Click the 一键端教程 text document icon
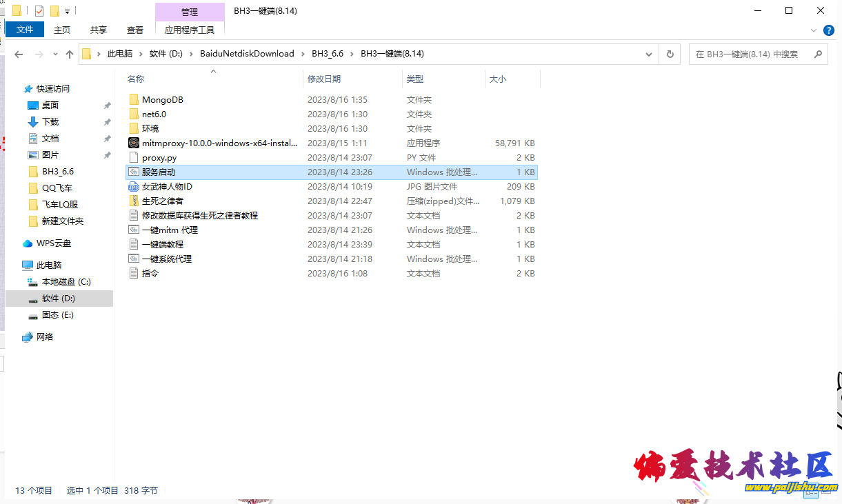 pyautogui.click(x=134, y=245)
